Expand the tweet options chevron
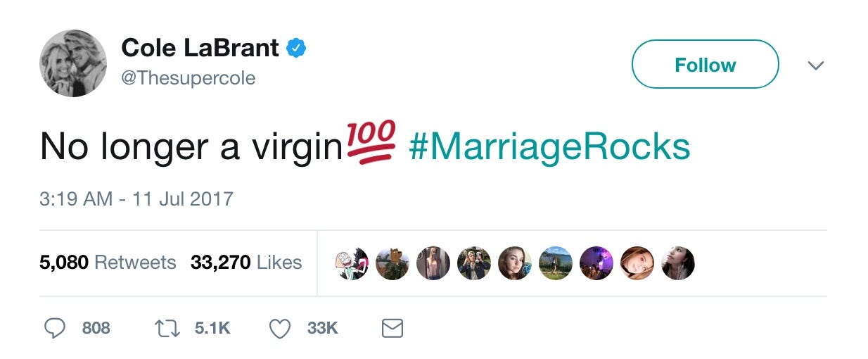Screen dimensions: 868x359 (815, 65)
